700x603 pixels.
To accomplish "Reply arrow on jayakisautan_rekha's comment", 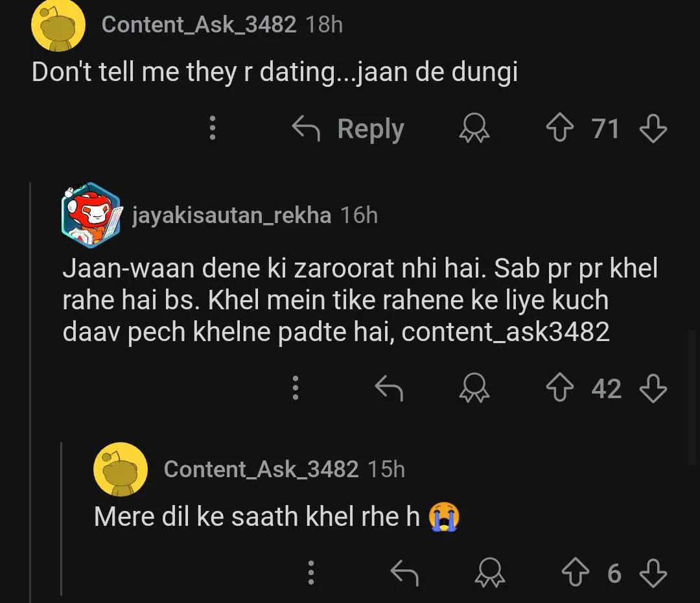I will click(x=390, y=389).
